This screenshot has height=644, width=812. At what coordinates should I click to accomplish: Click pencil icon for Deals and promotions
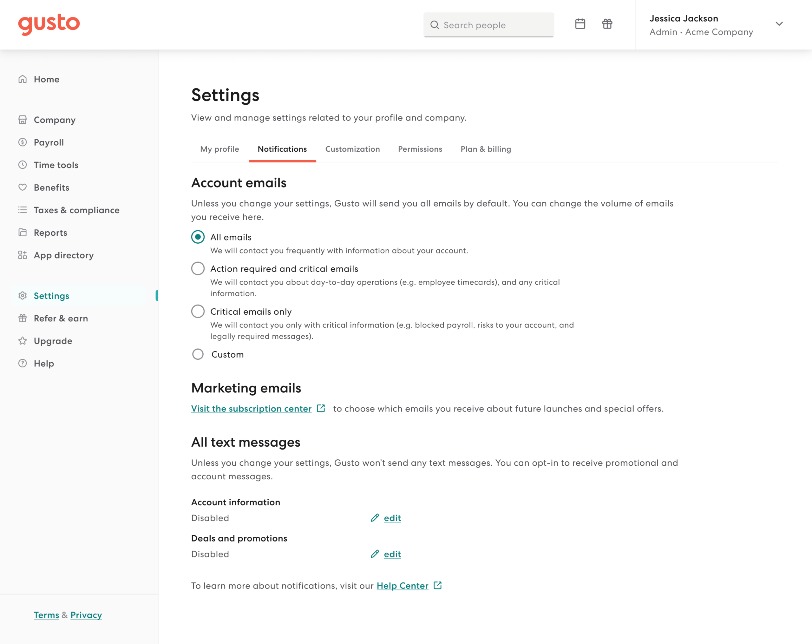point(375,554)
